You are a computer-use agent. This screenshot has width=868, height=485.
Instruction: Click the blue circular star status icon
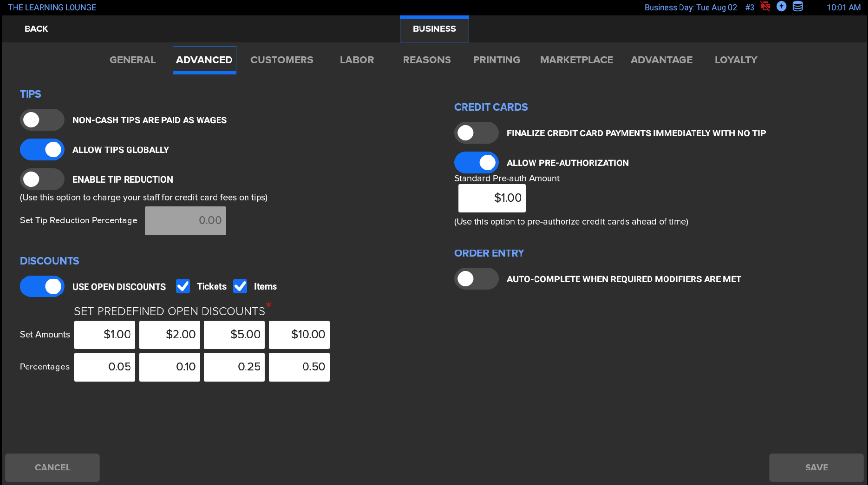pos(781,7)
